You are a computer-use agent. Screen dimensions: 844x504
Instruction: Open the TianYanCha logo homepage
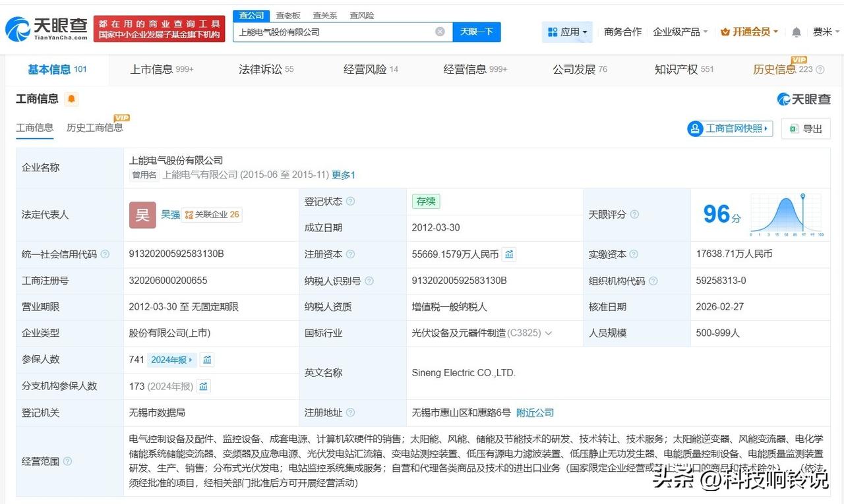point(46,29)
